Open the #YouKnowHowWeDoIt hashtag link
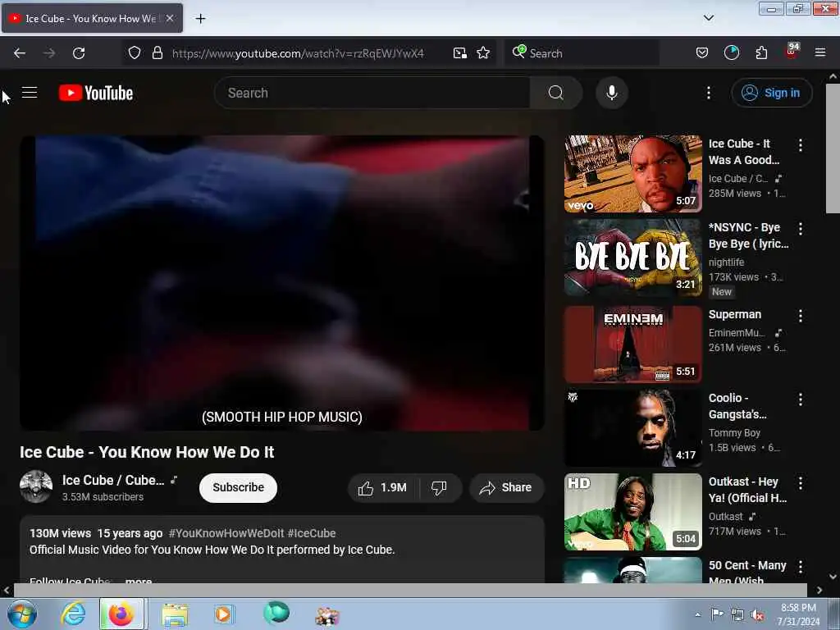The height and width of the screenshot is (630, 840). (x=226, y=533)
